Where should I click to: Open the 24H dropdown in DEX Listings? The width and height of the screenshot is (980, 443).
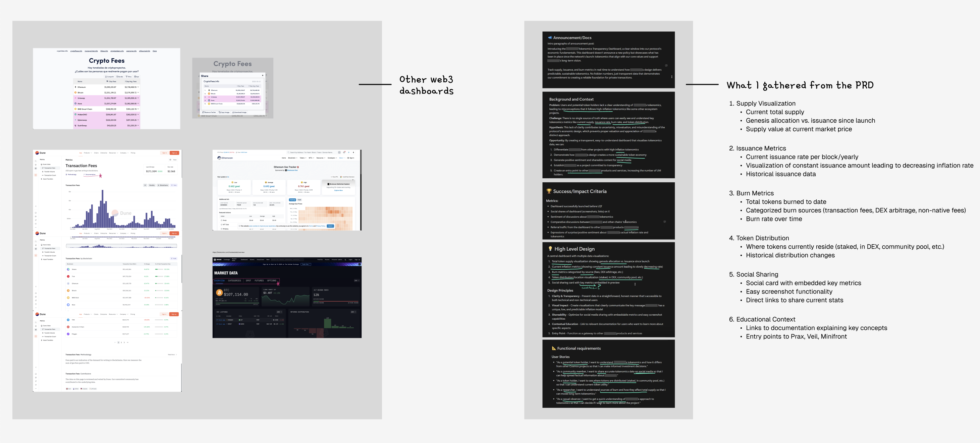(x=279, y=312)
